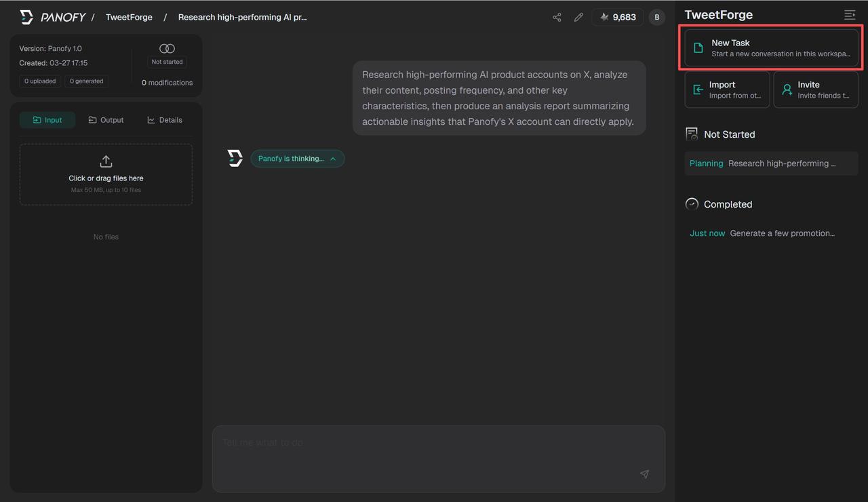Switch to the Output tab
This screenshot has height=502, width=868.
(x=106, y=120)
